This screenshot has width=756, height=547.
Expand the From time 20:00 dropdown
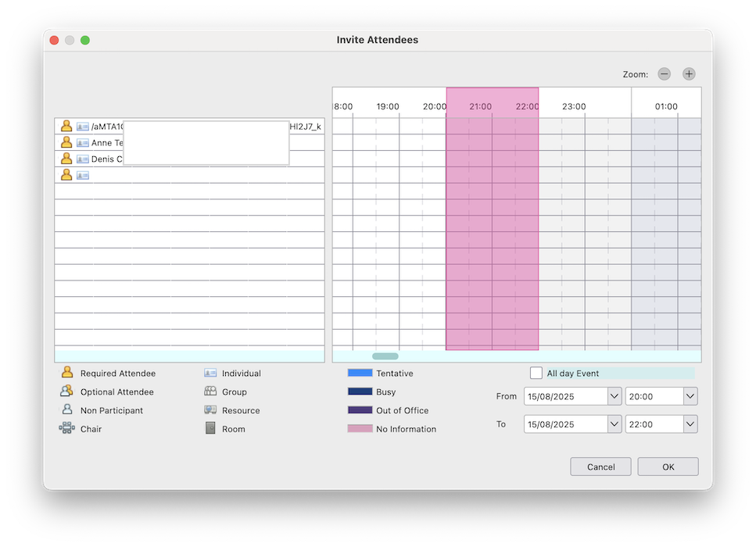coord(690,396)
